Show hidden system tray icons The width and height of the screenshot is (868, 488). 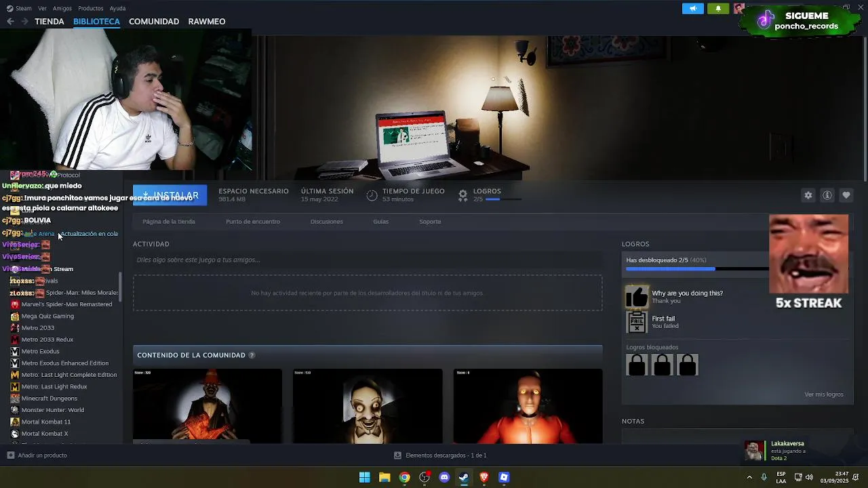pos(749,477)
